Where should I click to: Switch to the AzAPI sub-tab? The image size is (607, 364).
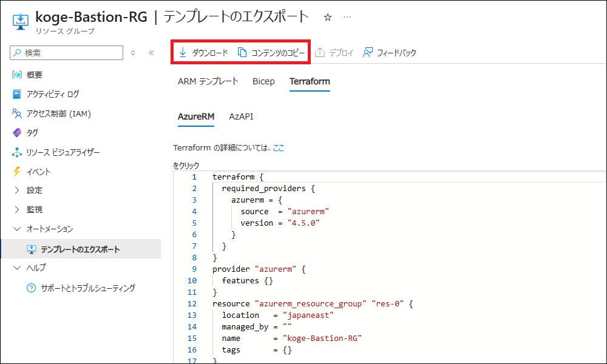[x=241, y=116]
